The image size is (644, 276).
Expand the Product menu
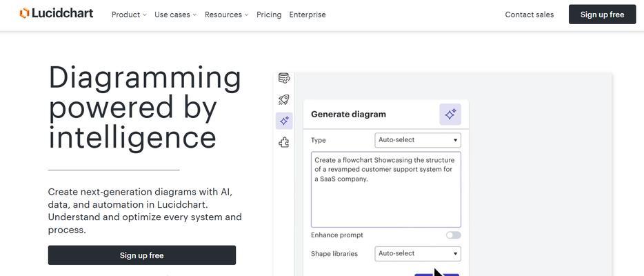coord(129,14)
